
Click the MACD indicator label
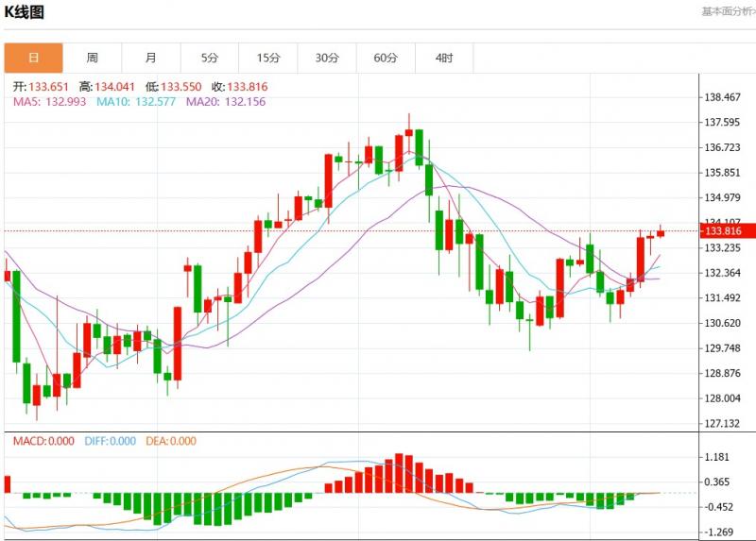tap(41, 441)
